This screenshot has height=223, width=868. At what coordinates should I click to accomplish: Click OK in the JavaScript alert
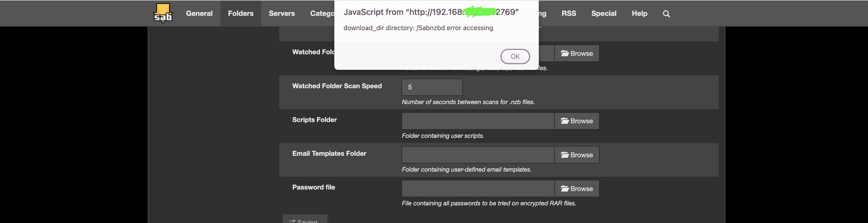[515, 56]
